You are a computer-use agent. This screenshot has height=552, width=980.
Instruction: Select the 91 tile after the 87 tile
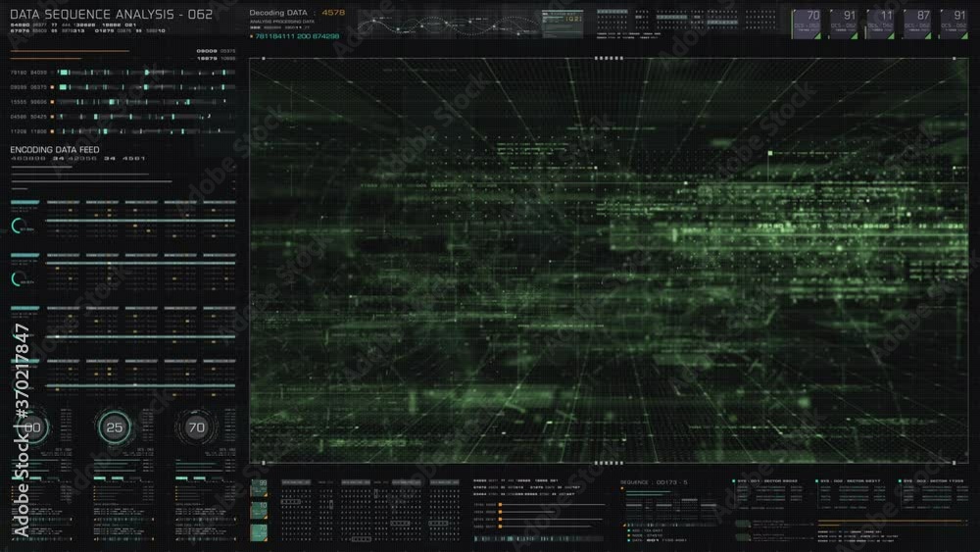pos(954,24)
